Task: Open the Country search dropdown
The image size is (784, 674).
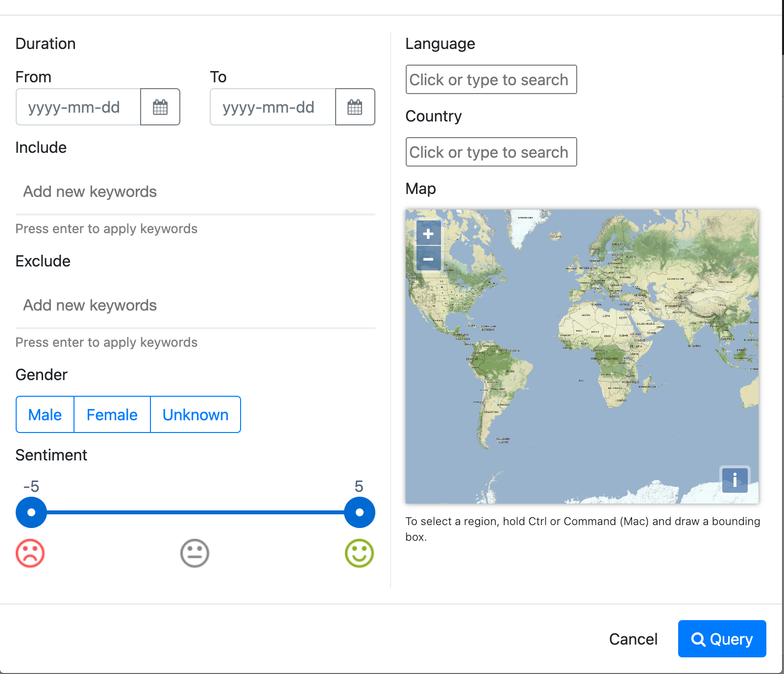Action: (491, 152)
